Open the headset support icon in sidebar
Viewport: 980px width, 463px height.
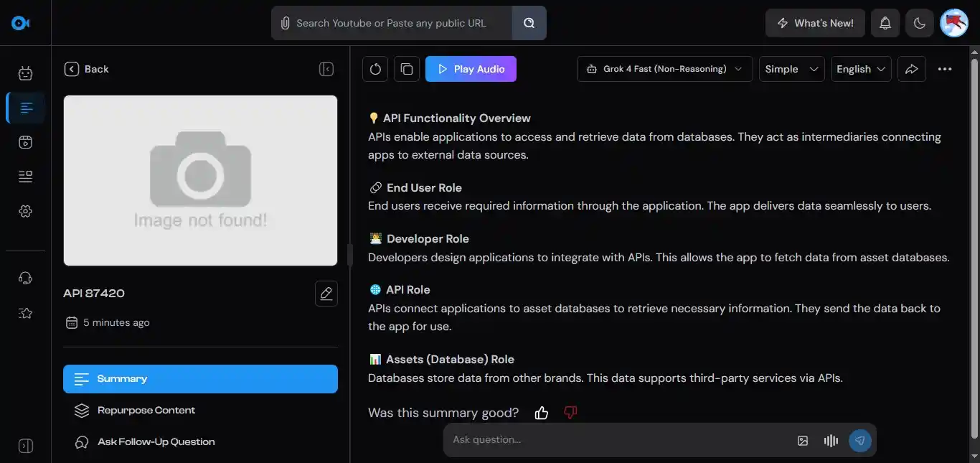(x=26, y=278)
